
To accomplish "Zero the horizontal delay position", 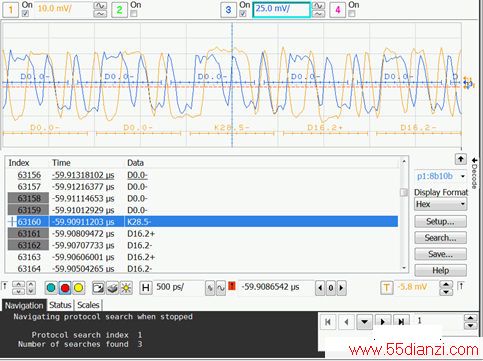I will pos(331,288).
